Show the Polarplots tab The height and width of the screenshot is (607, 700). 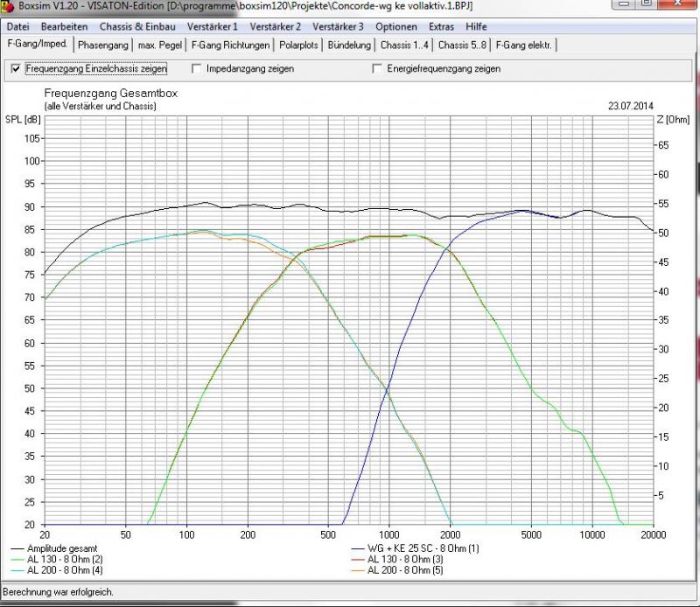299,45
